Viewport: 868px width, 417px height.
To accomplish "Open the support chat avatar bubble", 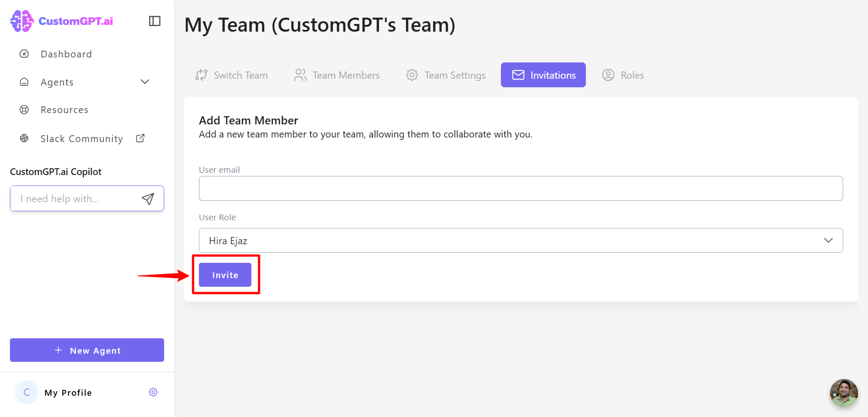I will [x=844, y=393].
